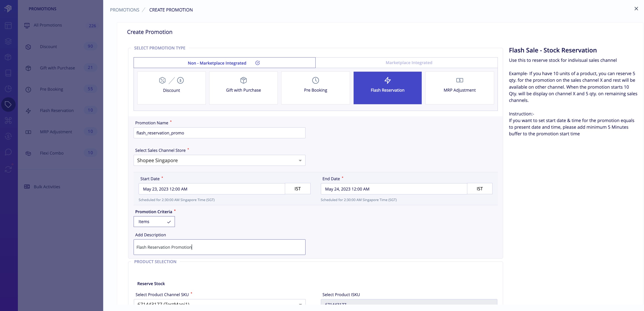Click the 21 count badge beside Gift with Purchase
The height and width of the screenshot is (311, 644).
[x=90, y=68]
